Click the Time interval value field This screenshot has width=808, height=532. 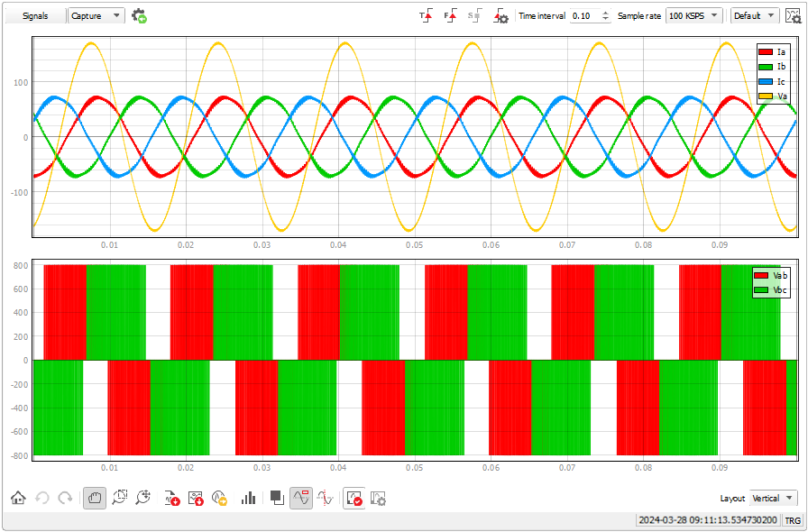tap(583, 16)
